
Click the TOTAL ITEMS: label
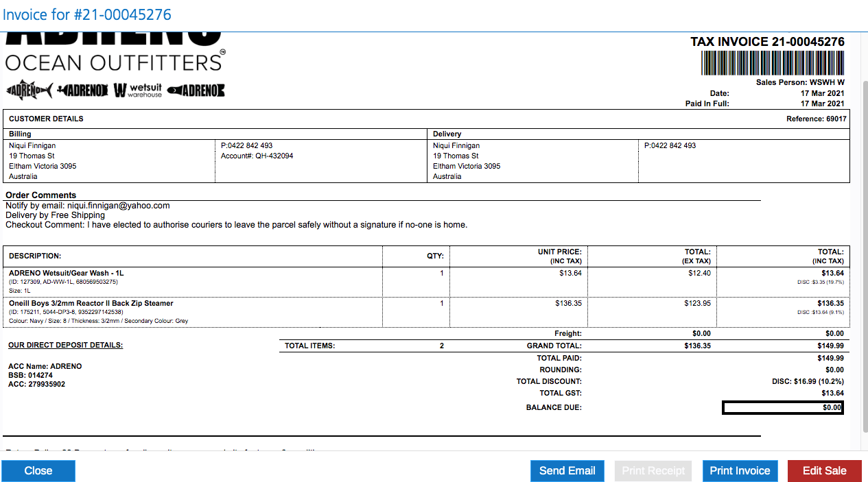(x=310, y=346)
